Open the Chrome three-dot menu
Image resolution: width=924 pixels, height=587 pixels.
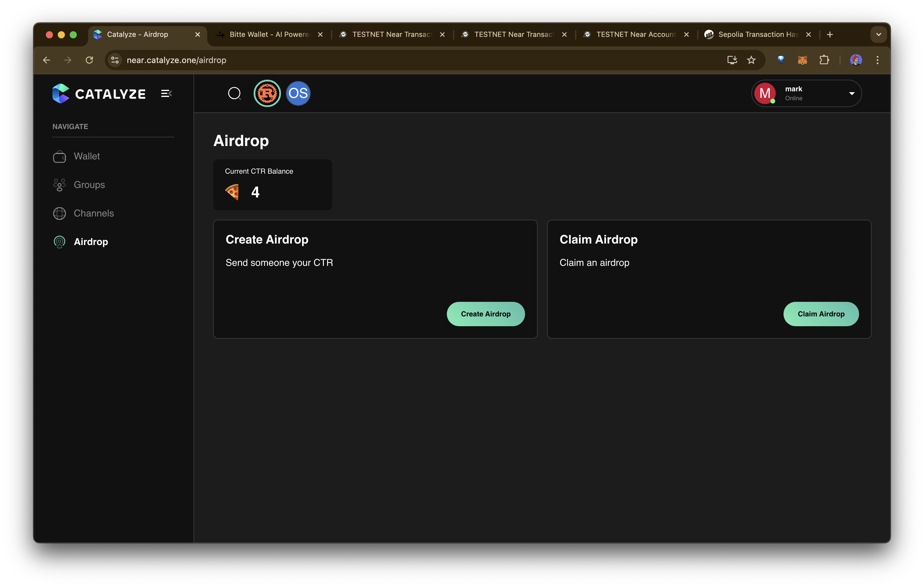(877, 60)
